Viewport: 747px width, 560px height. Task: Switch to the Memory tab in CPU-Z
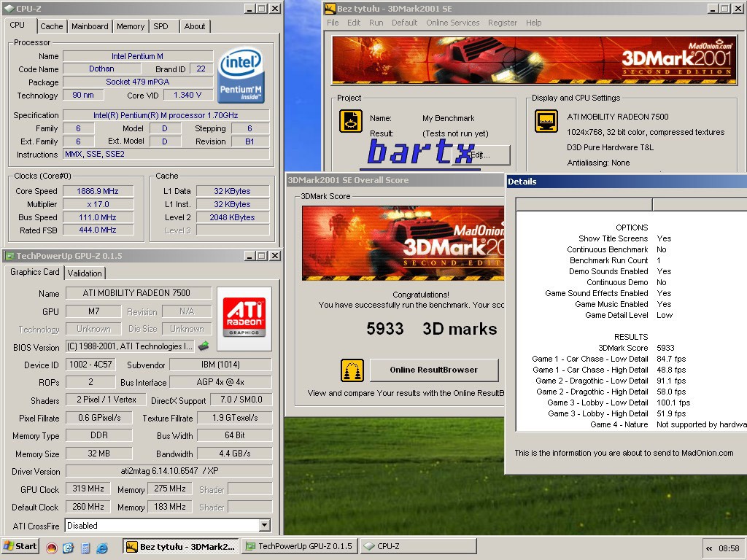tap(131, 26)
